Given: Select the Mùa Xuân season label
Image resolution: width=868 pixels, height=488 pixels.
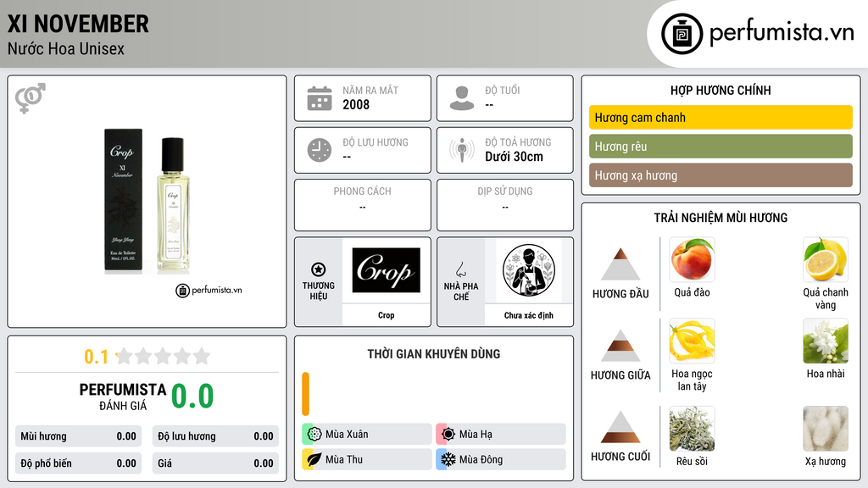Looking at the screenshot, I should [x=347, y=435].
